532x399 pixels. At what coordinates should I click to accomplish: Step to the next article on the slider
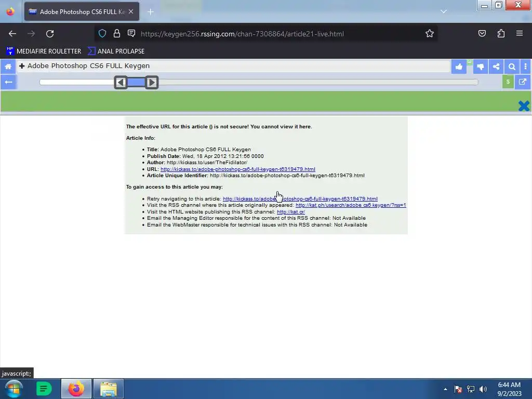[152, 82]
